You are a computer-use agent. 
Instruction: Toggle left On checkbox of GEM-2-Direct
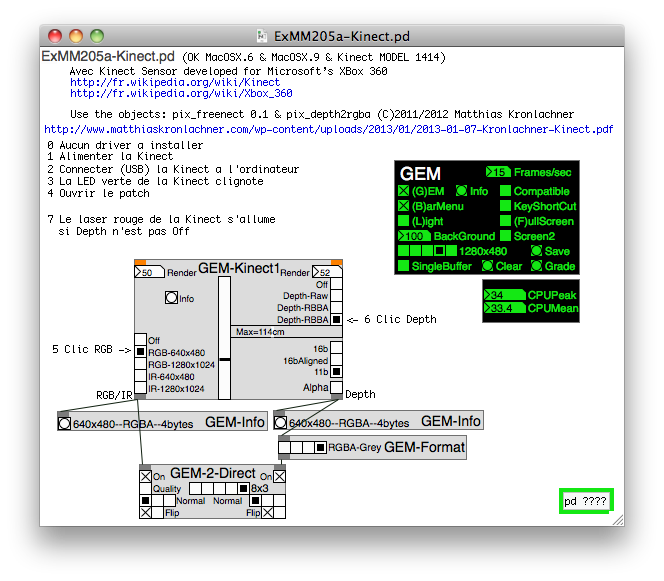pyautogui.click(x=145, y=476)
